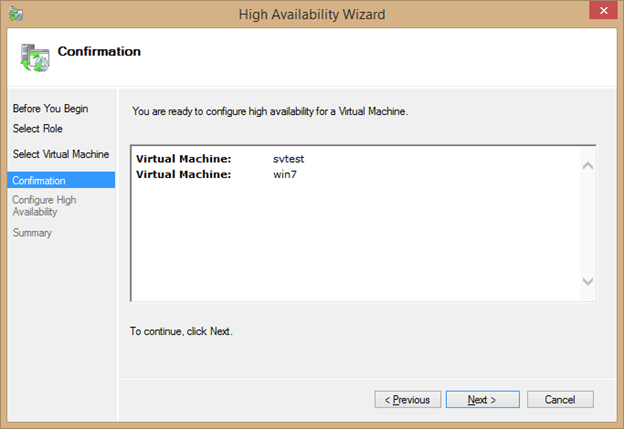Image resolution: width=624 pixels, height=429 pixels.
Task: Open the Select Role step in the sidebar
Action: tap(36, 128)
